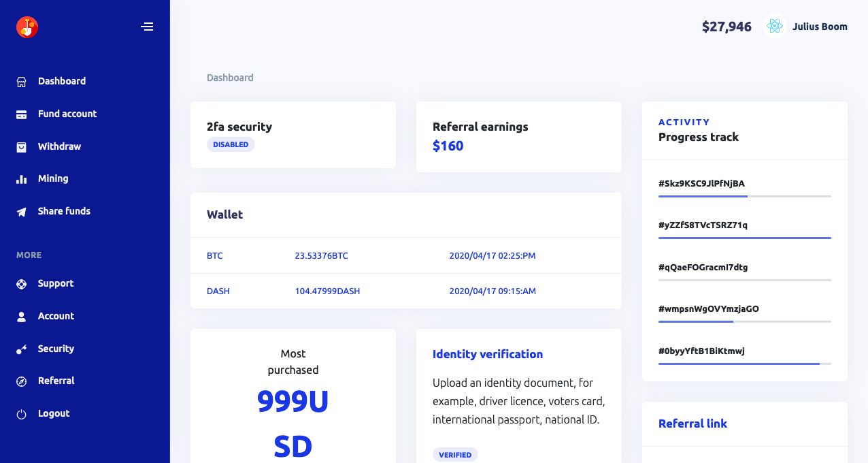Open the Julius Boom user menu

coord(820,27)
